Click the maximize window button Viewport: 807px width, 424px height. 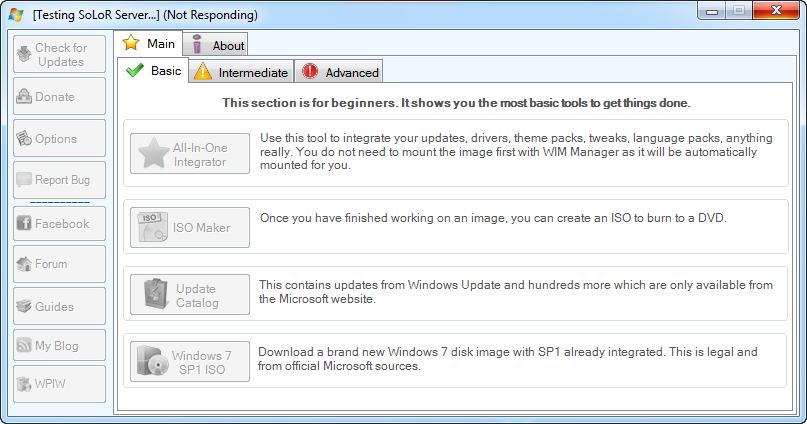739,10
